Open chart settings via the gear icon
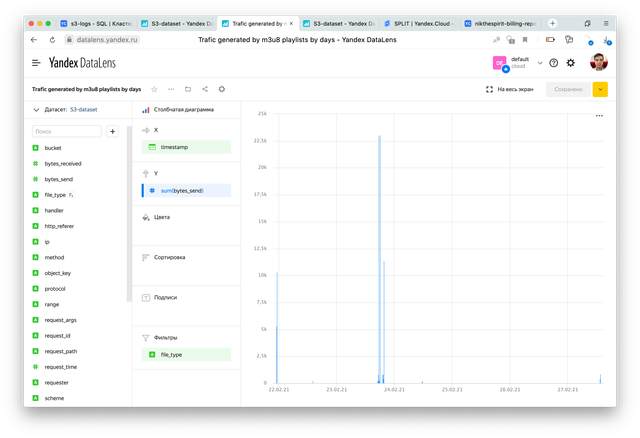 tap(221, 89)
